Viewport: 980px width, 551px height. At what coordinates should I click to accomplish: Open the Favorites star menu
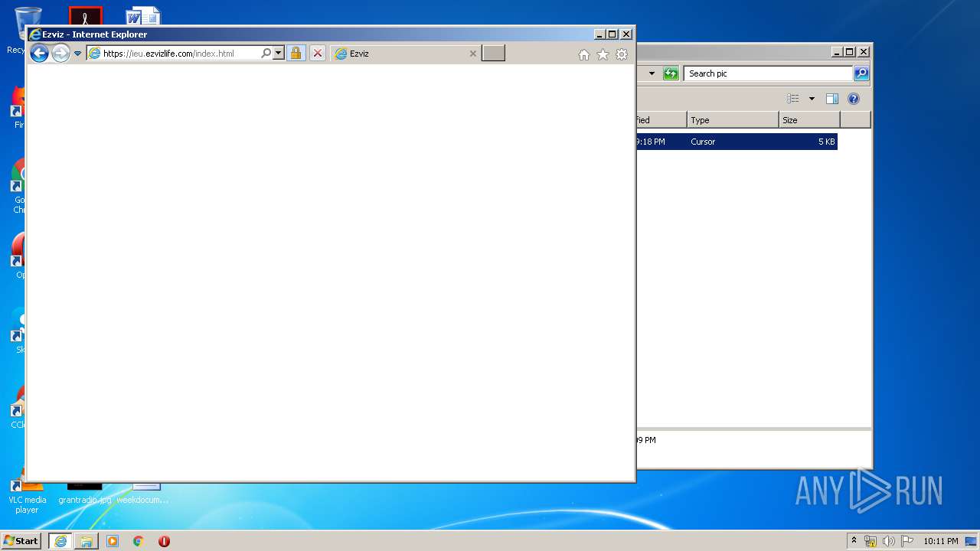[603, 54]
